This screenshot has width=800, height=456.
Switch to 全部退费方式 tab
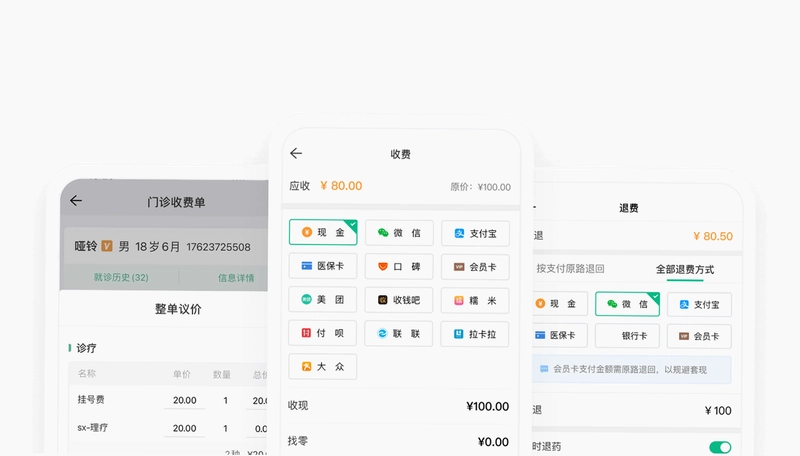point(685,269)
